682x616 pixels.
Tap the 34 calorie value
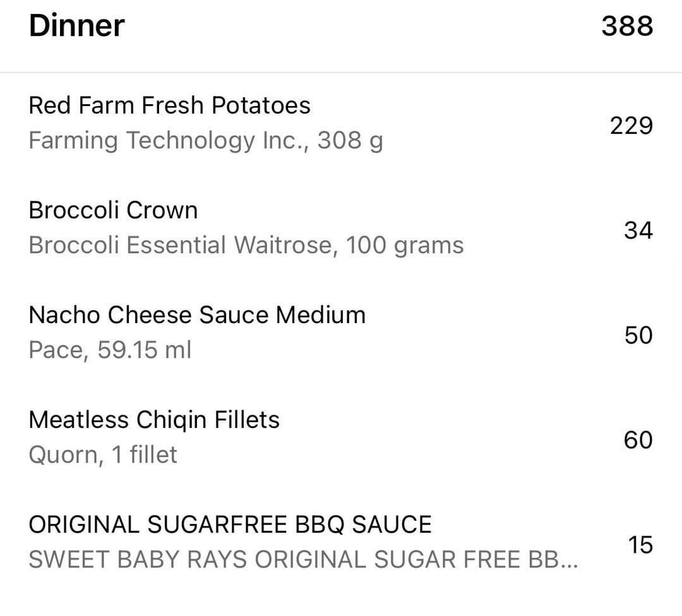coord(638,230)
